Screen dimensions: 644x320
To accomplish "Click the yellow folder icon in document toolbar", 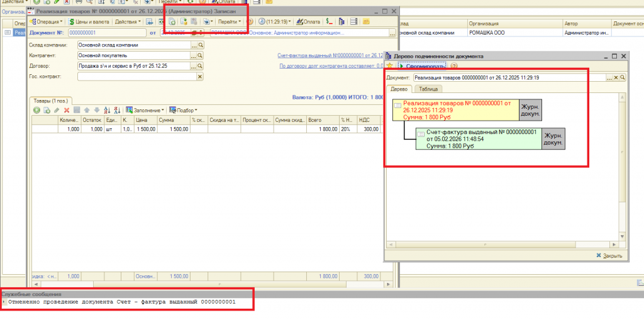I will 366,21.
